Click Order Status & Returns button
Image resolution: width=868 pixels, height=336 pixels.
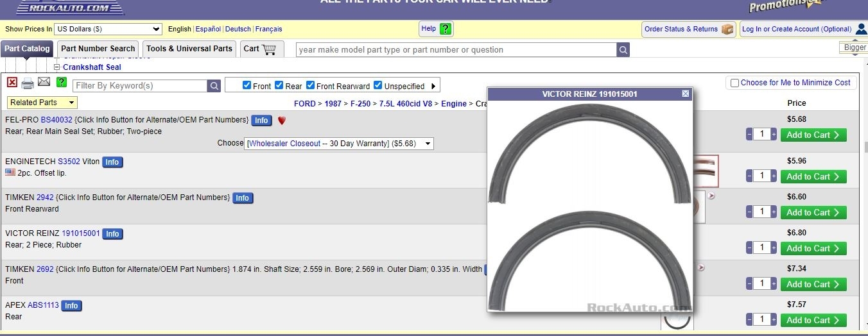point(688,29)
